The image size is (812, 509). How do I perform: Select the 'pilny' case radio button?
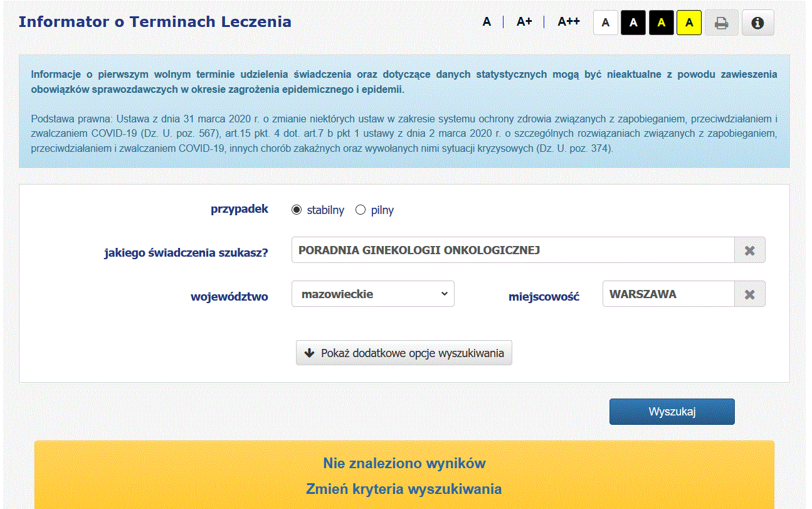click(361, 210)
